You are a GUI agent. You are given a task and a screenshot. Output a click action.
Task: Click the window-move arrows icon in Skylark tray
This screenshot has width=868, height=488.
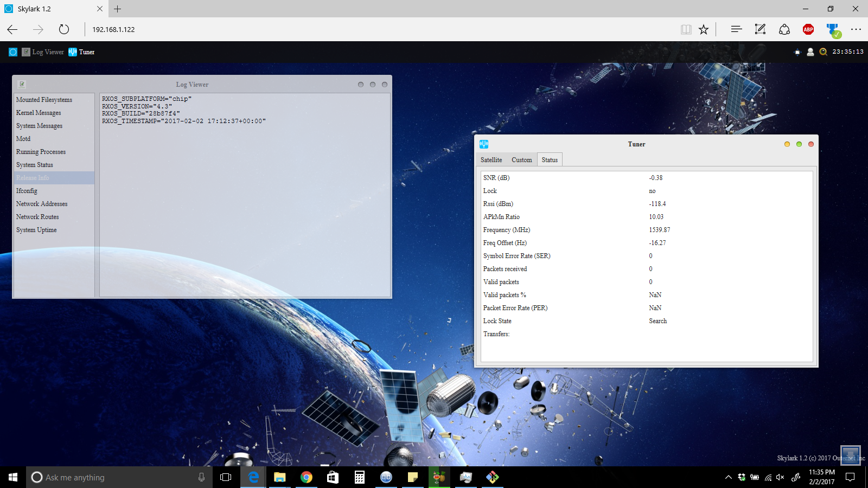point(797,52)
